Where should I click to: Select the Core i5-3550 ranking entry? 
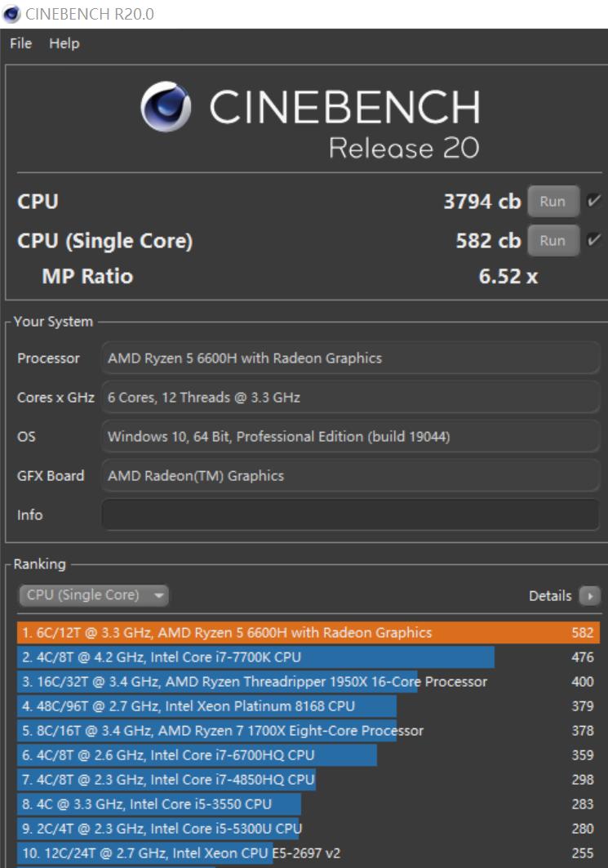tap(159, 804)
